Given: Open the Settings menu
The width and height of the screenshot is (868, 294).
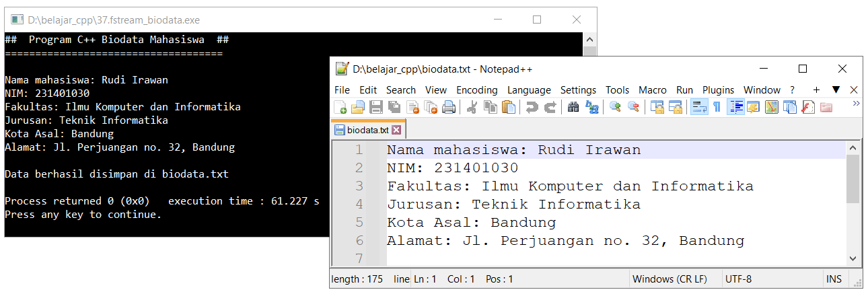Looking at the screenshot, I should click(578, 90).
